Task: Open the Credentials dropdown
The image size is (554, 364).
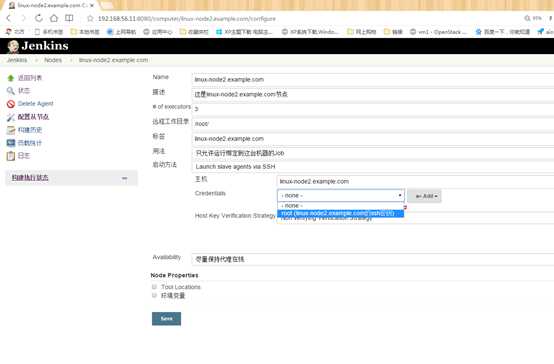Action: [341, 195]
